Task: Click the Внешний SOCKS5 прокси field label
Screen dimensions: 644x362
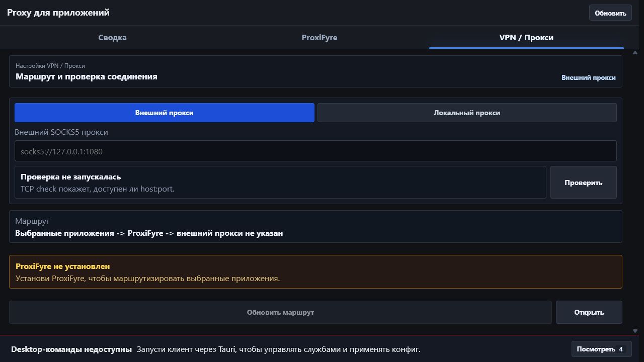Action: tap(61, 132)
